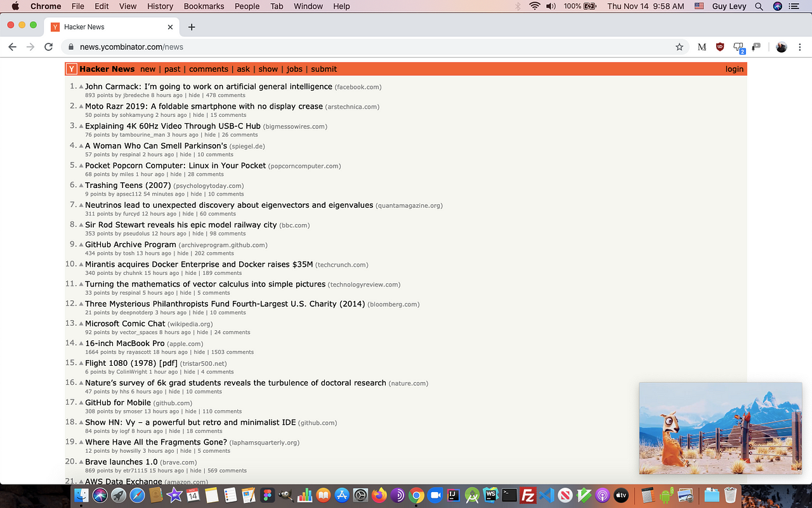This screenshot has width=812, height=508.
Task: Open the People menu
Action: click(x=247, y=6)
